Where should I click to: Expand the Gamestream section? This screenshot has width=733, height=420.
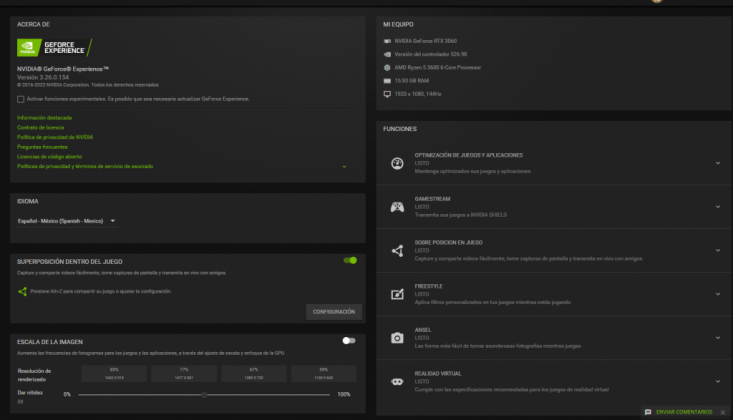pyautogui.click(x=718, y=207)
